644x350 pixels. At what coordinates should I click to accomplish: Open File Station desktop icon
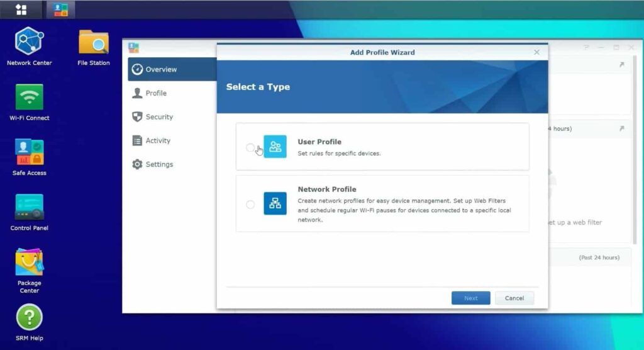click(94, 47)
